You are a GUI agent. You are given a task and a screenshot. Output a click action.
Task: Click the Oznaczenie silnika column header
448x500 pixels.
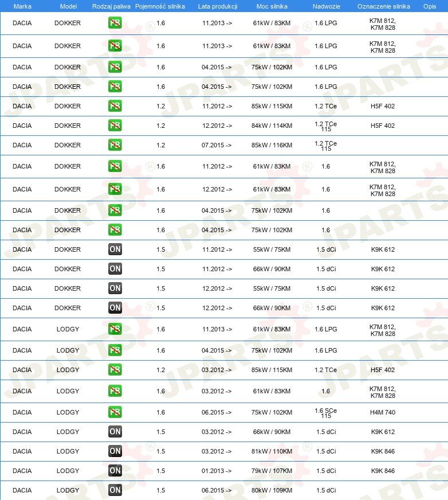[384, 6]
